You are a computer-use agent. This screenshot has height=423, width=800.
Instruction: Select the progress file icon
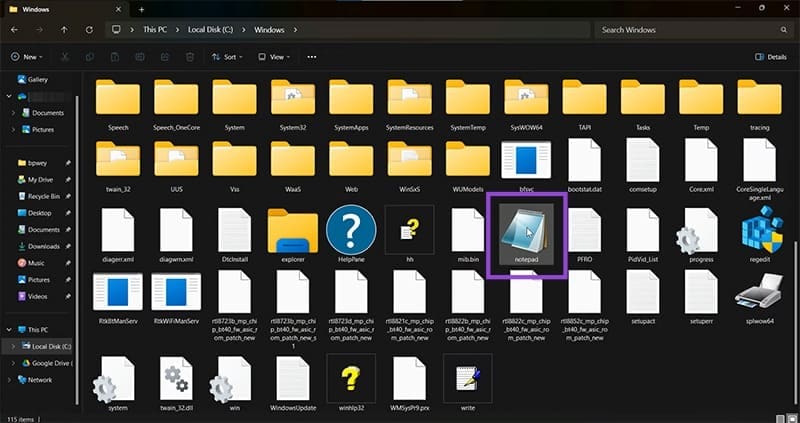pos(697,231)
